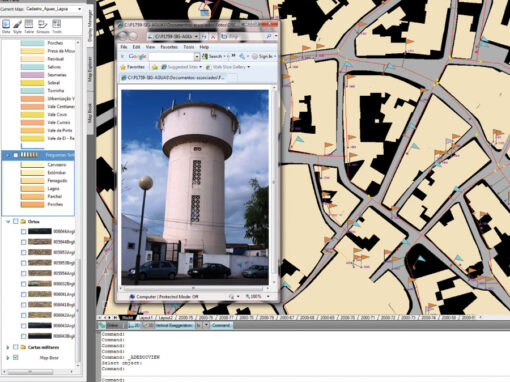Select the Style paintbrush icon
Screen dimensions: 510x382
click(17, 26)
